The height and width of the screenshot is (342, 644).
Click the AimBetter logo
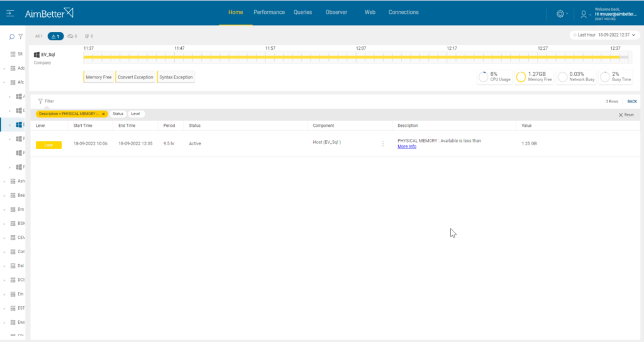coord(49,13)
